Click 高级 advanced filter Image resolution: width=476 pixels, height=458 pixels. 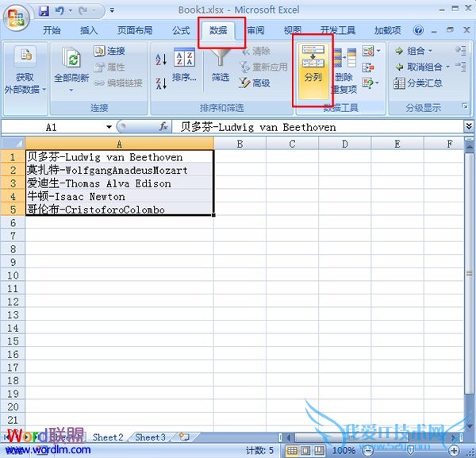pos(255,83)
